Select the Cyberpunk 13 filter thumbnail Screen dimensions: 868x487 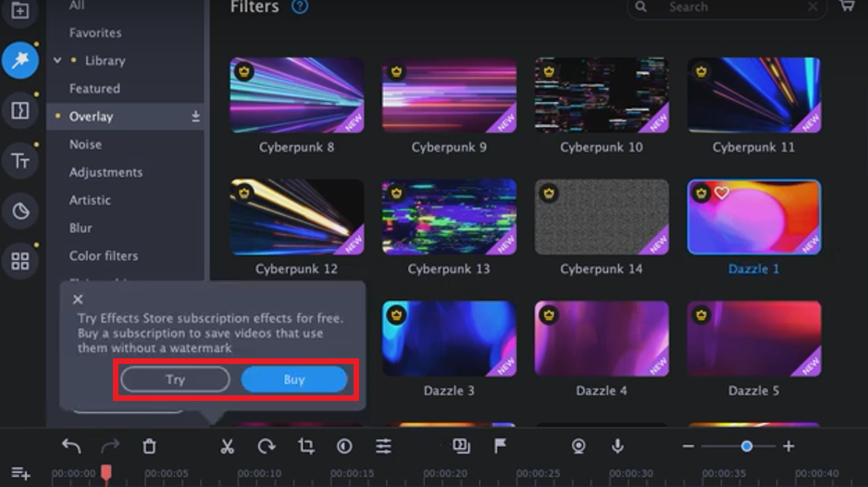449,218
